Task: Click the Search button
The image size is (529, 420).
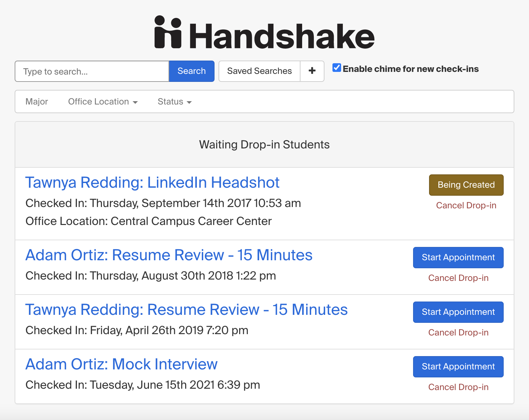Action: 192,71
